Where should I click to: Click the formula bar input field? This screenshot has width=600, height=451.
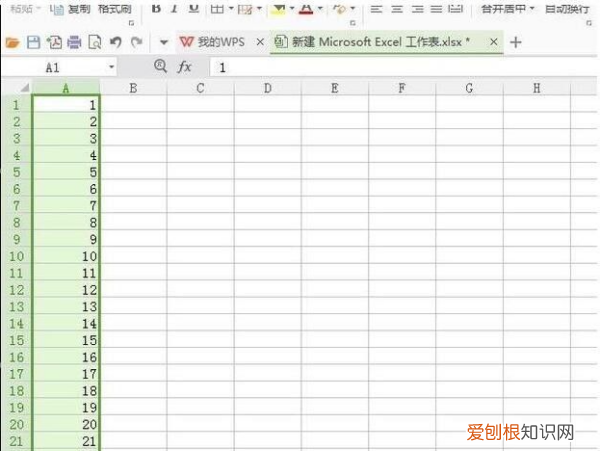coord(403,68)
